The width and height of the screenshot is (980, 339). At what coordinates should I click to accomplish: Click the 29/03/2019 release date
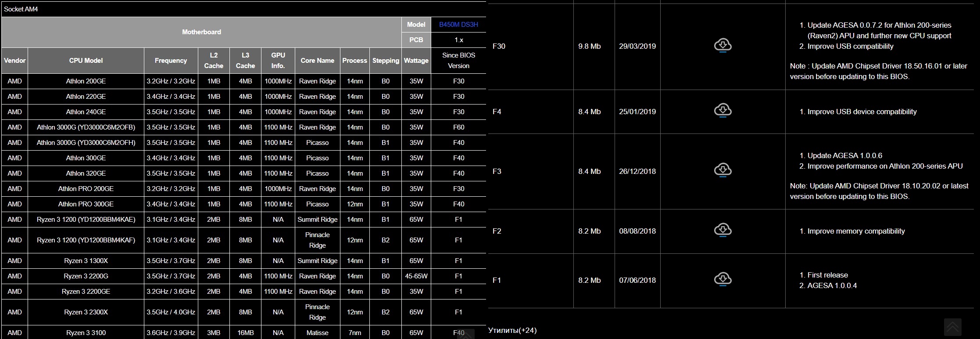pos(637,46)
